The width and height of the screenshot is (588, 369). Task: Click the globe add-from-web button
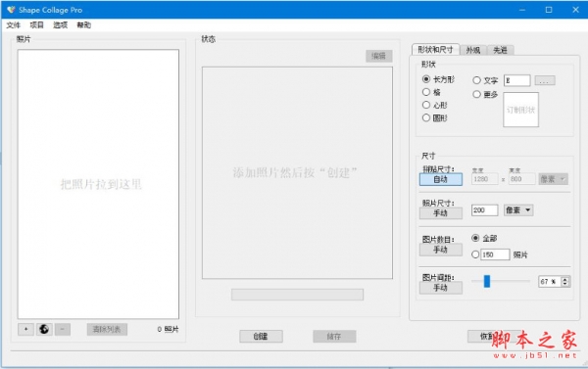(44, 329)
